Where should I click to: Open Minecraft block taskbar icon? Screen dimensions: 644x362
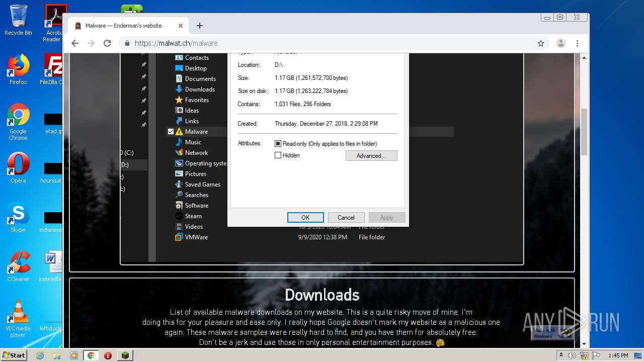(x=125, y=355)
